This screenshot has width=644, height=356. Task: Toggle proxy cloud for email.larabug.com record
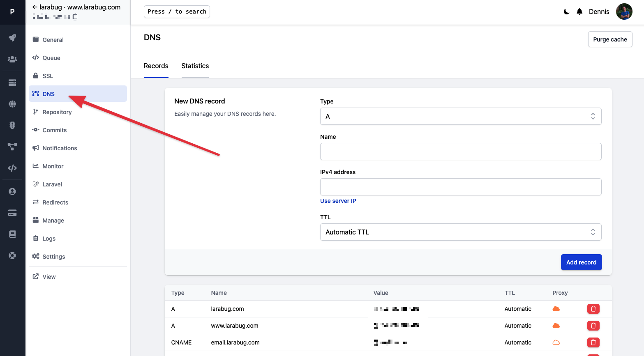click(556, 342)
